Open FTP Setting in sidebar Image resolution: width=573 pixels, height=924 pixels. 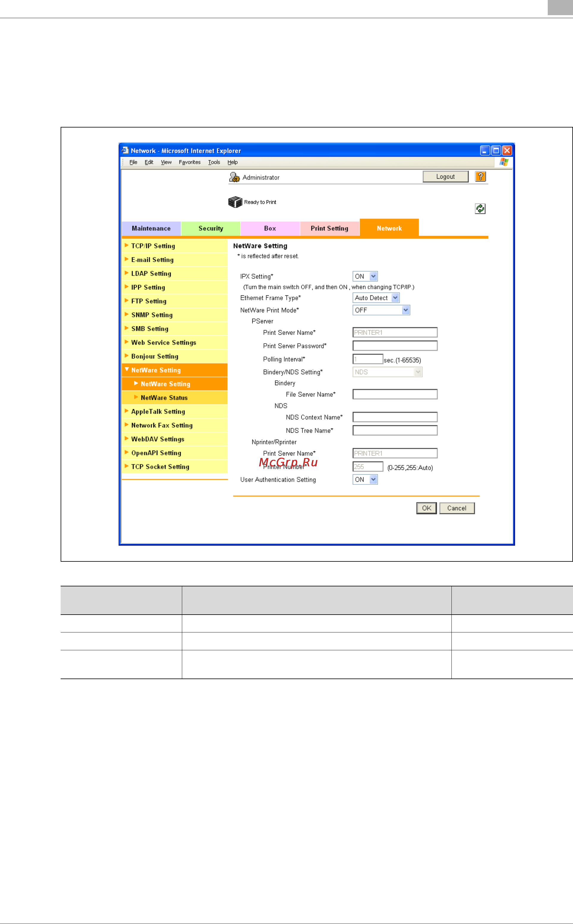(x=175, y=301)
